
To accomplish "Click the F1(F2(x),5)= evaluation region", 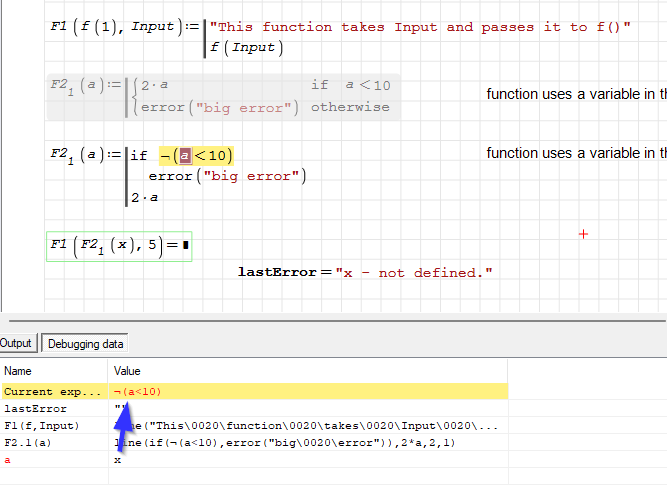I will coord(119,244).
